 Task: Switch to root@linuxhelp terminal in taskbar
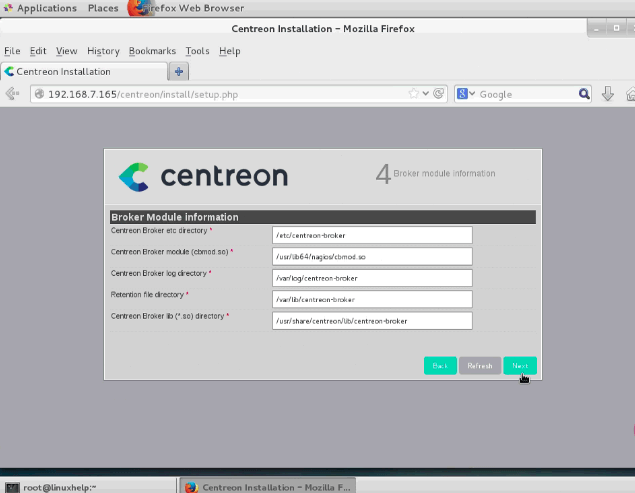[x=88, y=487]
